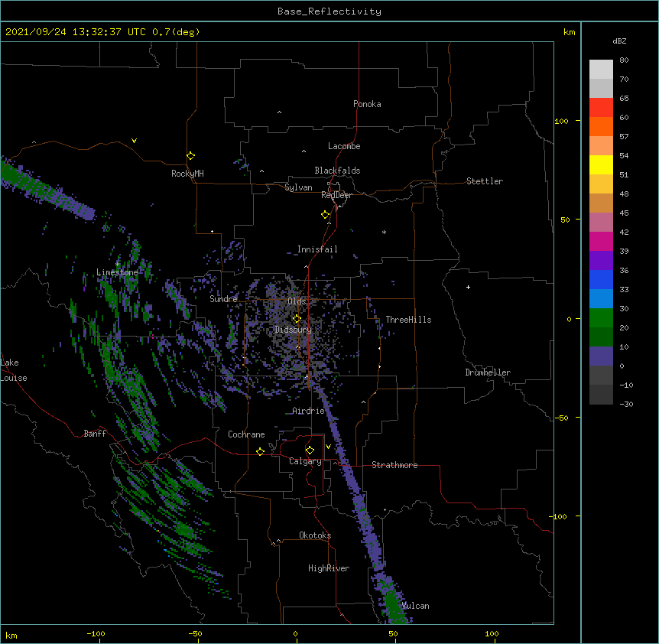
Task: Select the Vulcan town label
Action: click(416, 606)
